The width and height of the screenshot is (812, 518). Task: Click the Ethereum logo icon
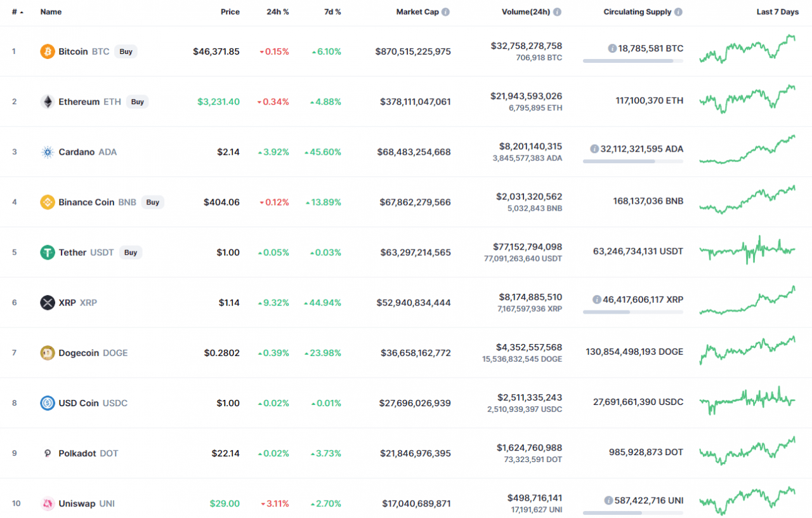click(x=48, y=102)
